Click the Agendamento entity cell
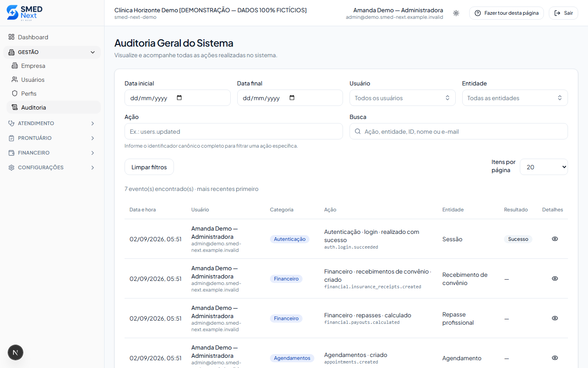The width and height of the screenshot is (588, 368). 462,358
